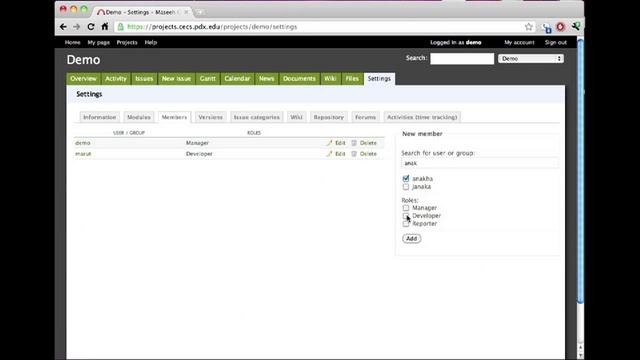Go to My page in top menu
640x360 pixels.
(x=98, y=42)
